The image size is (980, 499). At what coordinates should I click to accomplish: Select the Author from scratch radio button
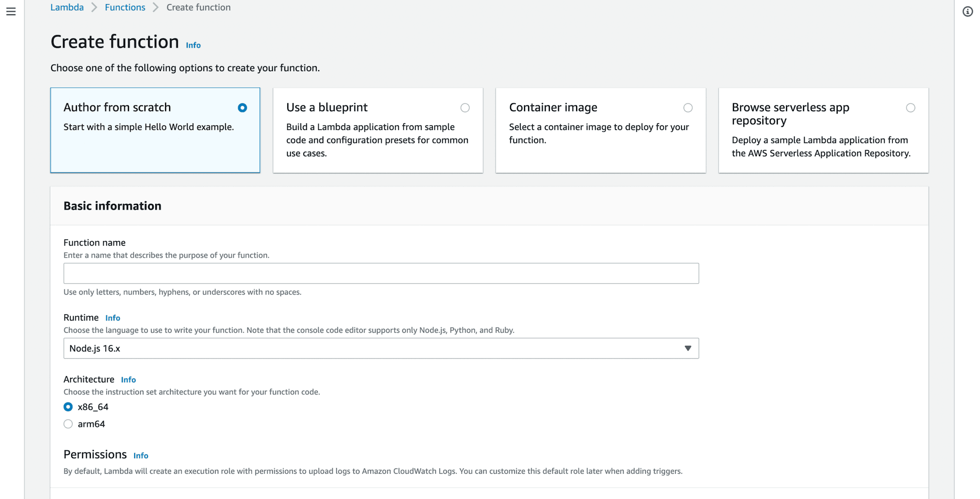tap(242, 108)
